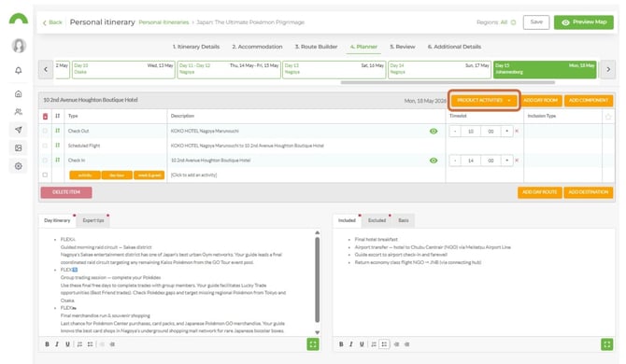Click reorder arrows on Check Out row
The height and width of the screenshot is (364, 626).
(58, 131)
